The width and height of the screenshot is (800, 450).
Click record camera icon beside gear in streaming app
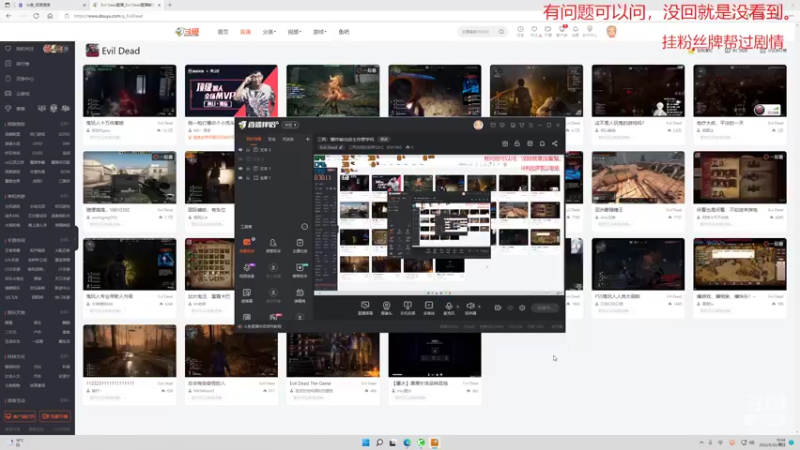click(x=497, y=308)
